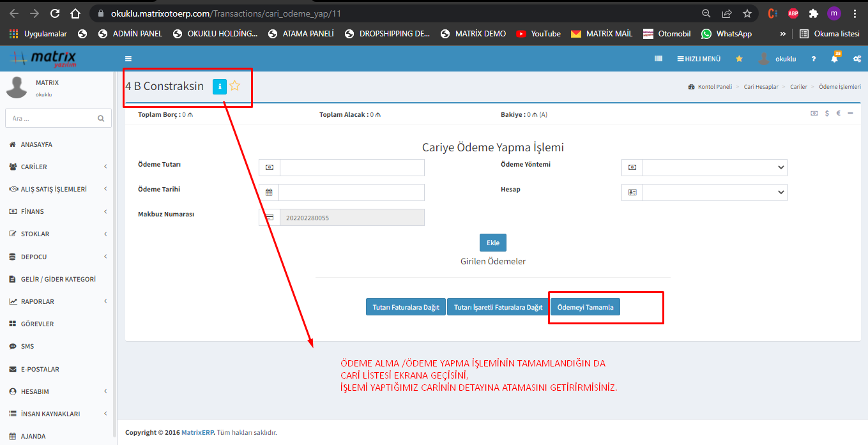Open the Ödeme Yöntemi dropdown

[714, 167]
